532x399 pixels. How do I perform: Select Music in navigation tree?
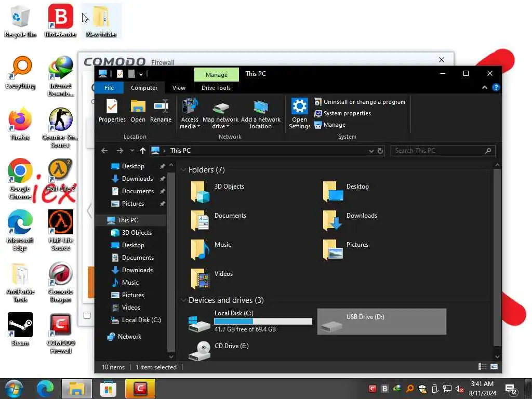(x=130, y=283)
